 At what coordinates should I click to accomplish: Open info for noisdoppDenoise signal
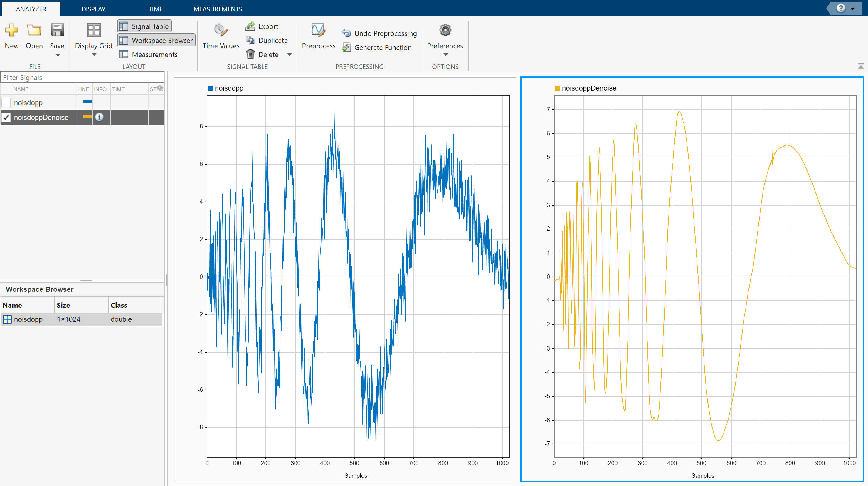pos(99,117)
